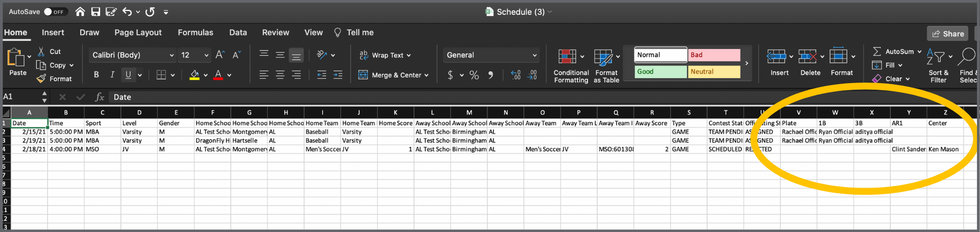980x232 pixels.
Task: Open the General number format dropdown
Action: (x=534, y=55)
